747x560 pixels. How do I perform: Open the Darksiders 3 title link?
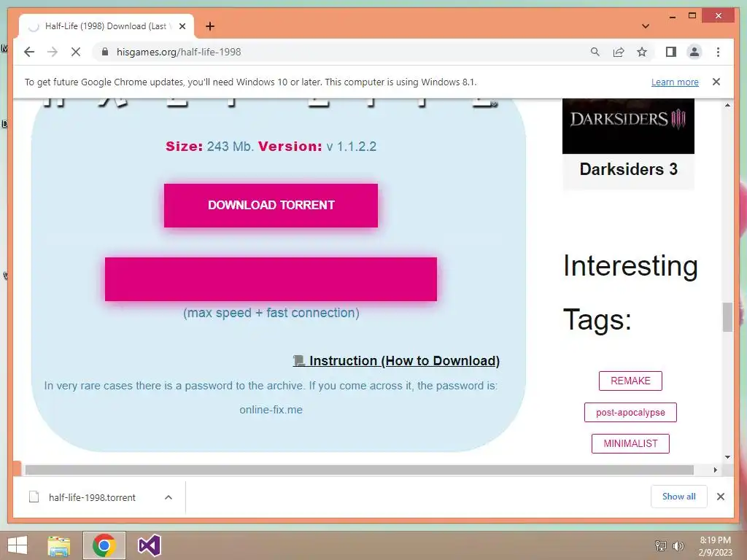pos(628,169)
